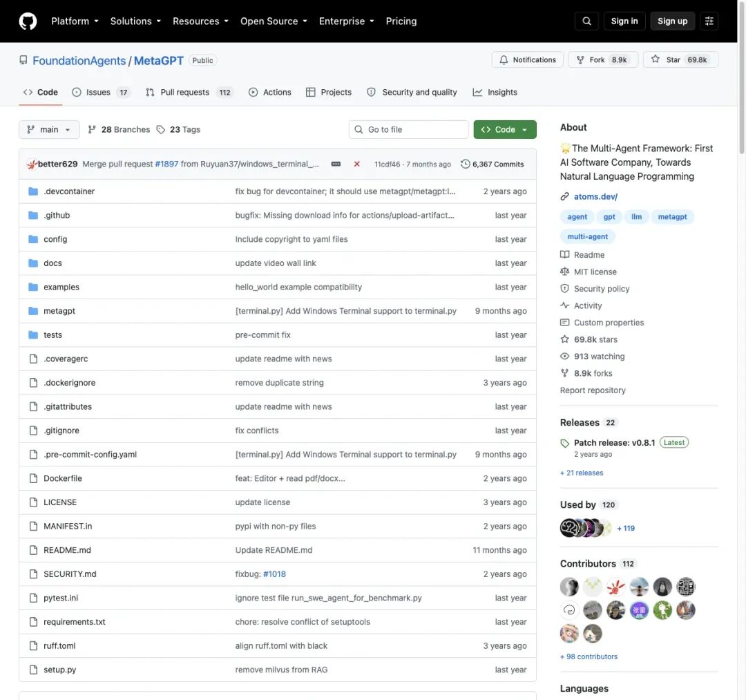This screenshot has width=746, height=700.
Task: Click the branches icon next to 28 Branches
Action: tap(92, 129)
